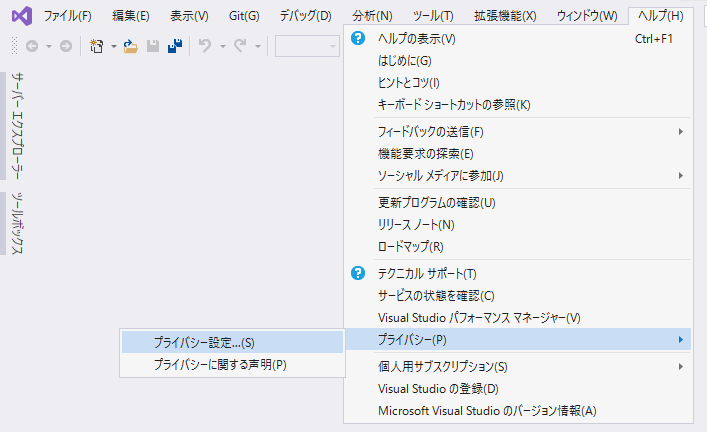
Task: Click the Save disk icon
Action: pos(152,46)
